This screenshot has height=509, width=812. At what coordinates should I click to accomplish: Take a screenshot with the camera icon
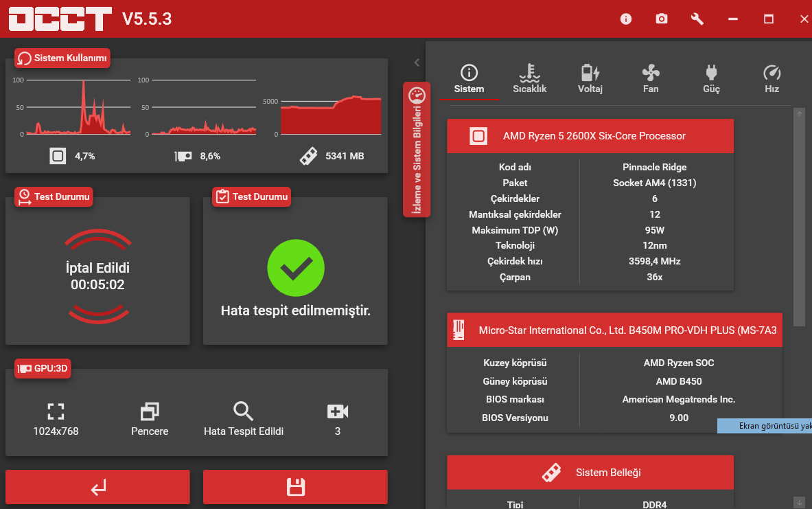pos(661,19)
